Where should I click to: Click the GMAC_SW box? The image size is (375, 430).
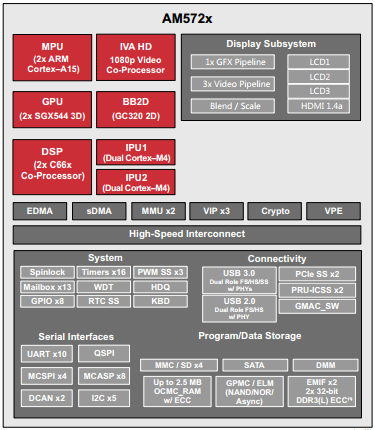[317, 306]
